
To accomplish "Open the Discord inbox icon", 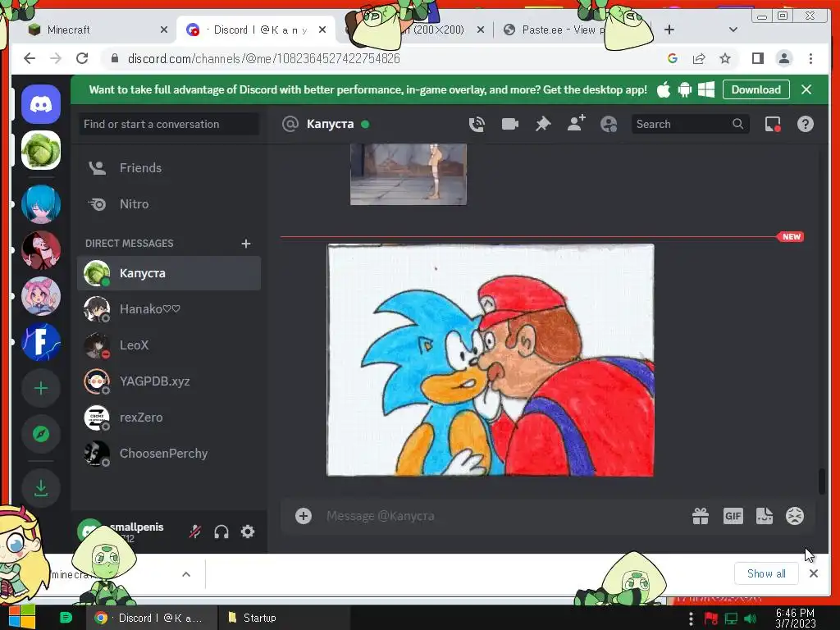I will click(x=773, y=125).
